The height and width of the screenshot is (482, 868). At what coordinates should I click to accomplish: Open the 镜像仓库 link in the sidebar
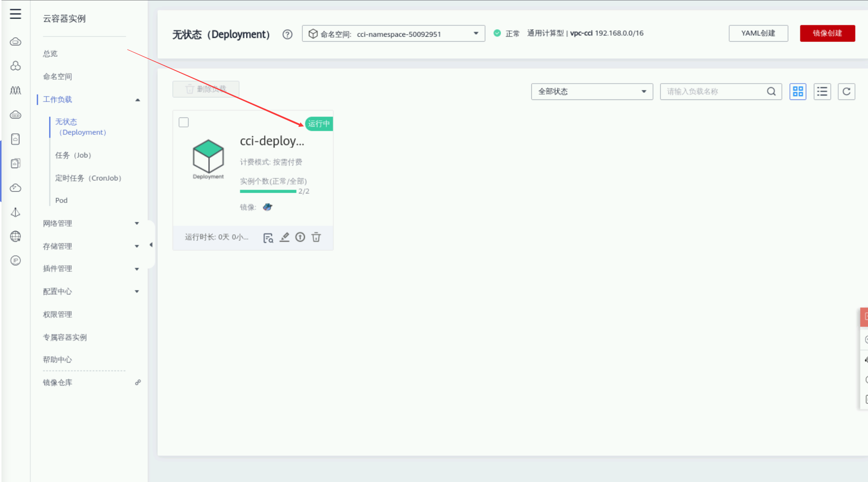pyautogui.click(x=57, y=383)
